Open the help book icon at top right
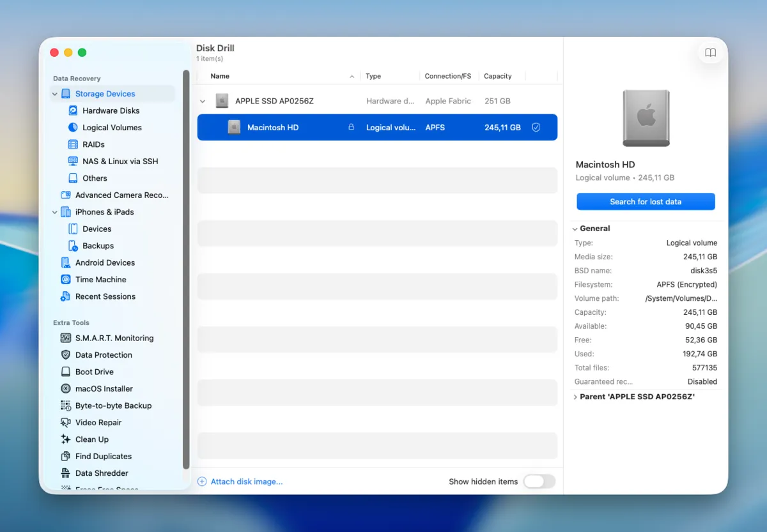Screen dimensions: 767x532 pyautogui.click(x=710, y=53)
